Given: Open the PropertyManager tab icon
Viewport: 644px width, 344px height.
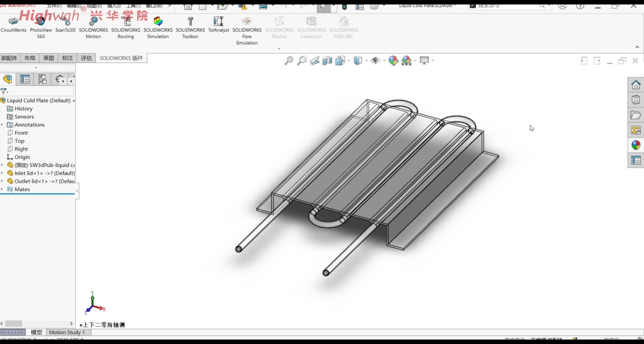Looking at the screenshot, I should coord(25,79).
